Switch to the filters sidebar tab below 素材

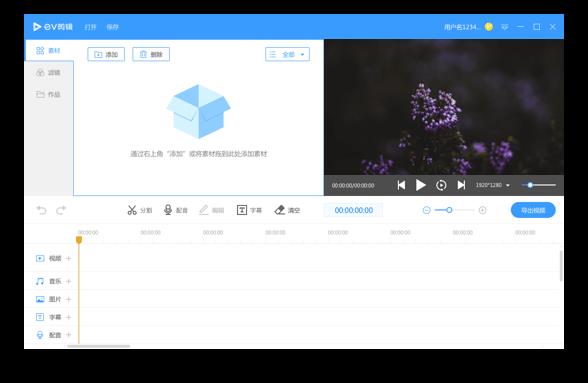tap(49, 72)
